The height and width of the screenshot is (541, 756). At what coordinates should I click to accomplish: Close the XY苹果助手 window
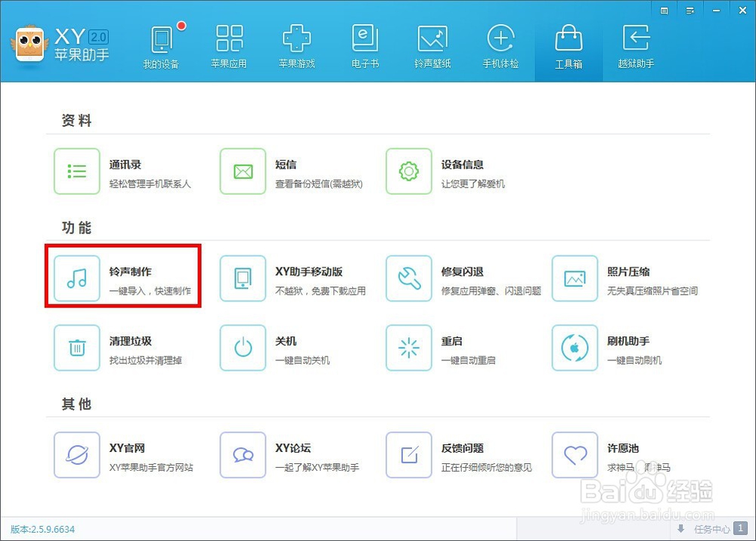coord(742,11)
